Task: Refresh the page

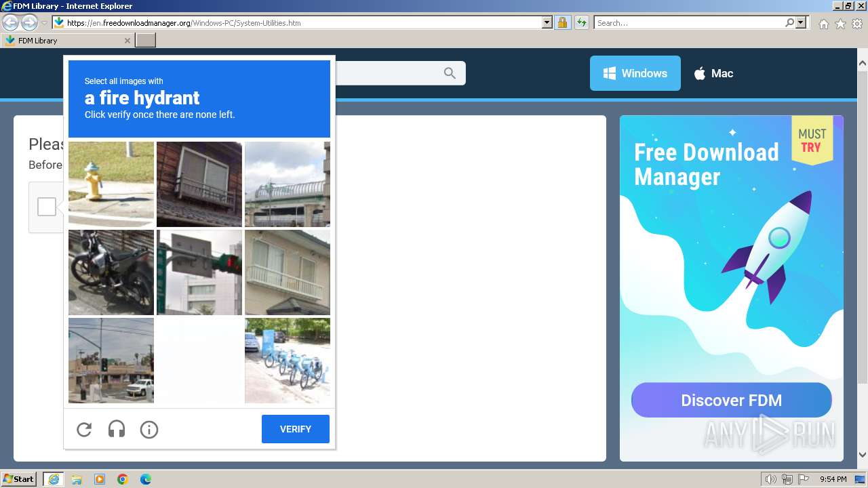Action: point(581,22)
